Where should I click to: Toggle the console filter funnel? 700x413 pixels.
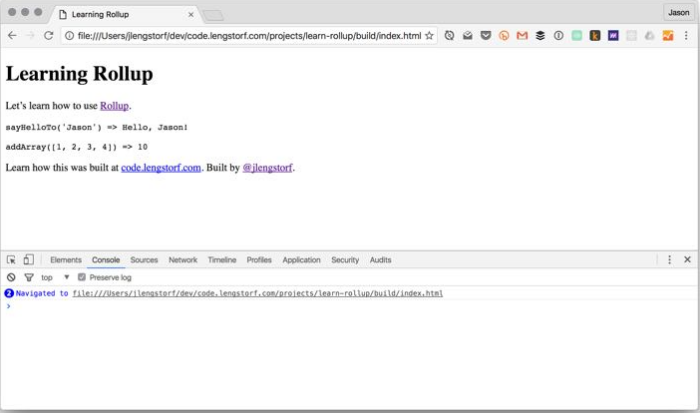coord(29,278)
